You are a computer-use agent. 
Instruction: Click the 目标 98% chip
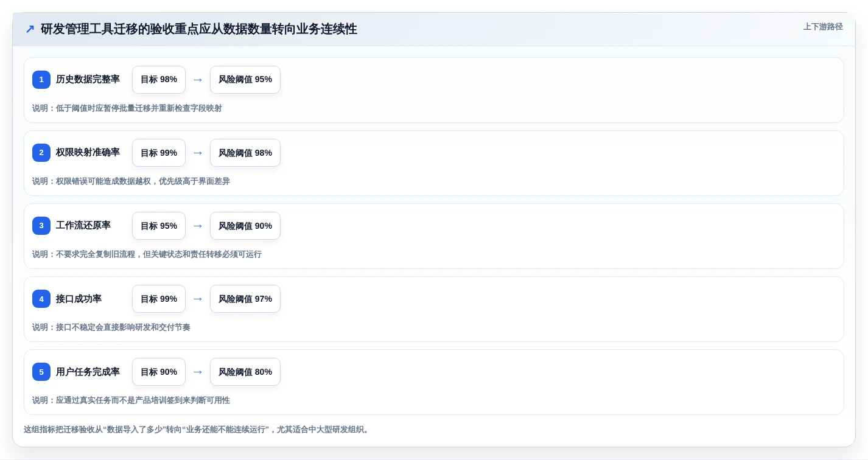click(159, 80)
